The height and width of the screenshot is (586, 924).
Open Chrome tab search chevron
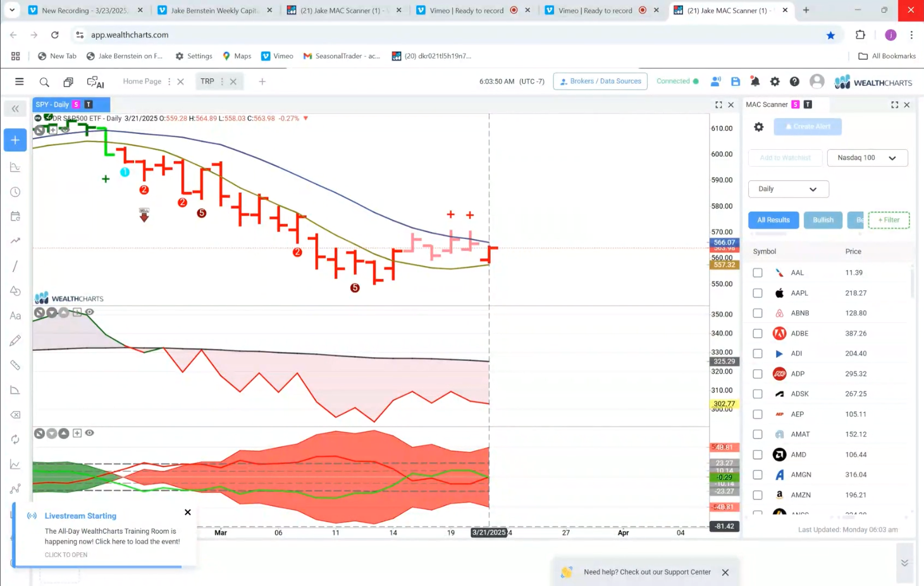click(12, 10)
